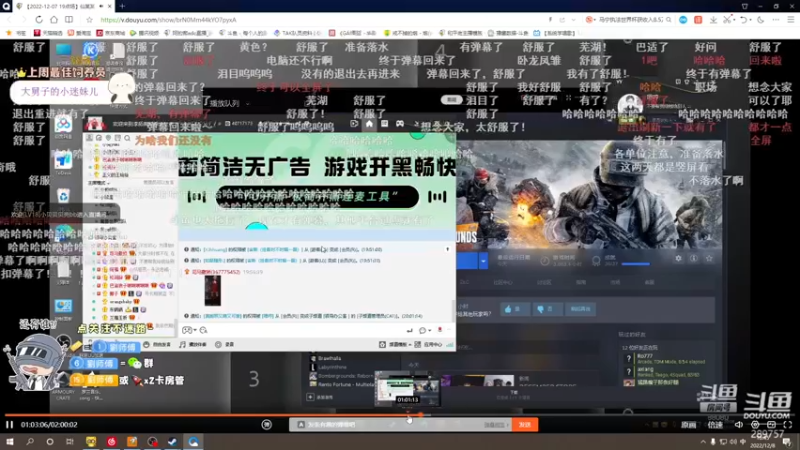Toggle the red microphone icon in chat
800x450 pixels.
coord(439,330)
